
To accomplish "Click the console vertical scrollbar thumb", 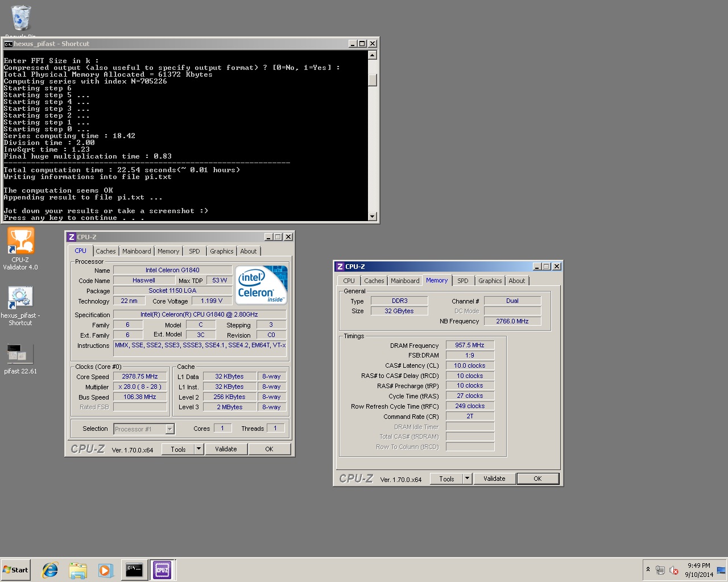I will [x=373, y=80].
